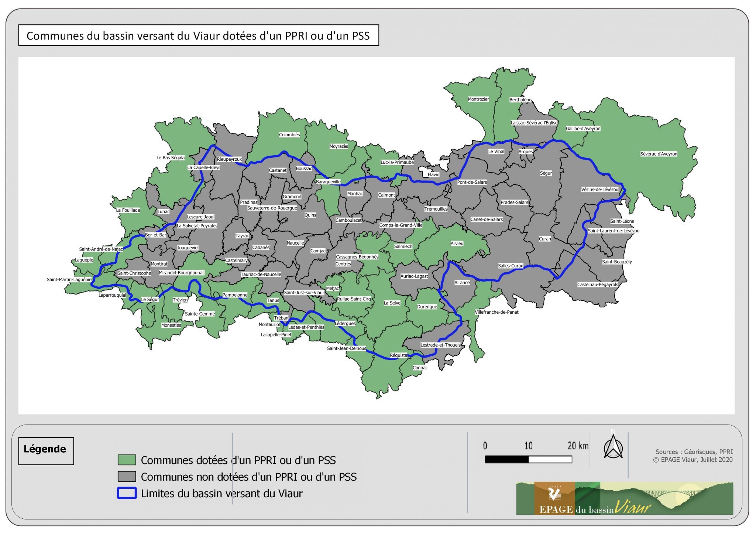Click the Arvieu commune label
Screen dimensions: 756x535
[x=457, y=243]
